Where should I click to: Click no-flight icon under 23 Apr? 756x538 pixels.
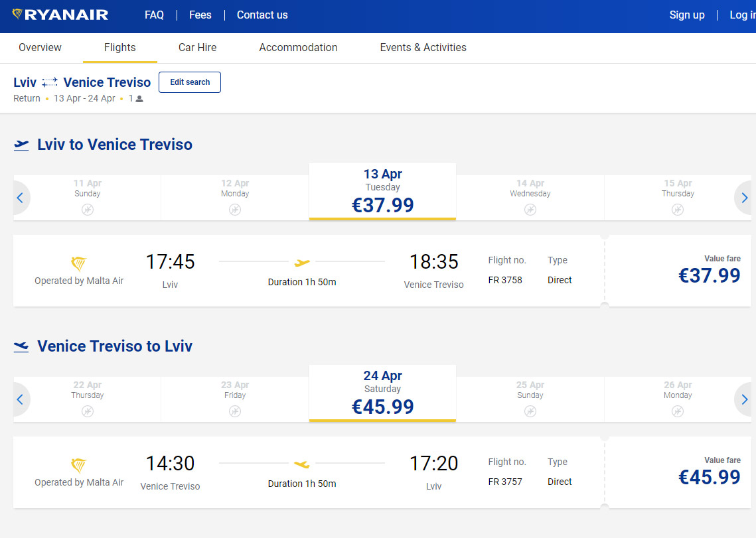pyautogui.click(x=235, y=411)
